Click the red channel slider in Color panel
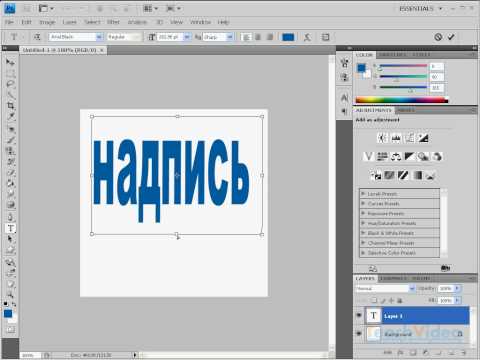This screenshot has height=360, width=480. click(403, 66)
